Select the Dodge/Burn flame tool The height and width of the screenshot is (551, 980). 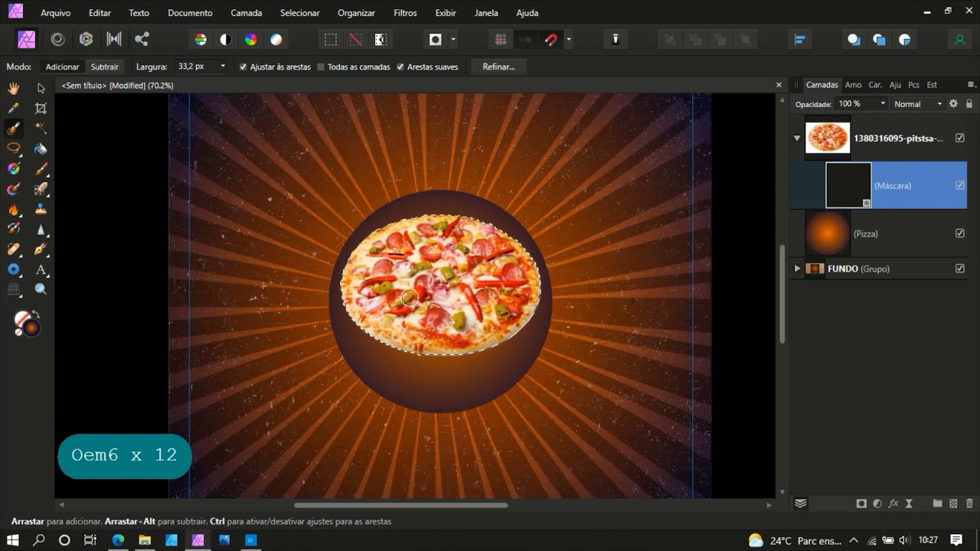[x=14, y=209]
